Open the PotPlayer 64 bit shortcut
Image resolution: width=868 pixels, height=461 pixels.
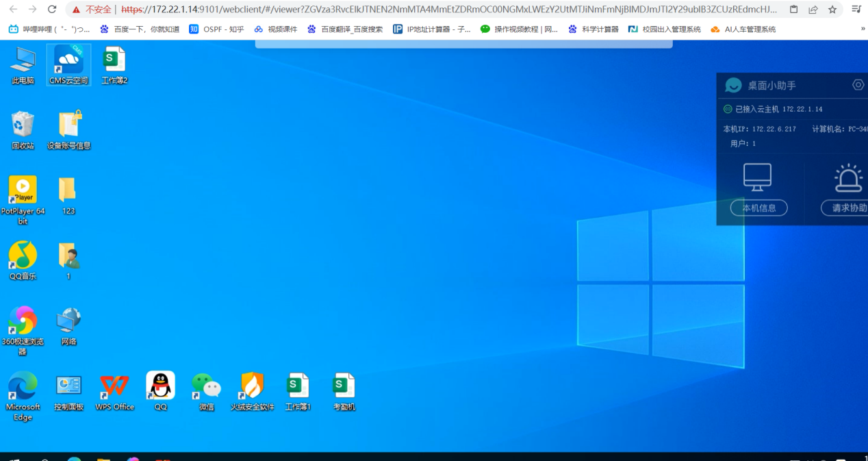23,190
